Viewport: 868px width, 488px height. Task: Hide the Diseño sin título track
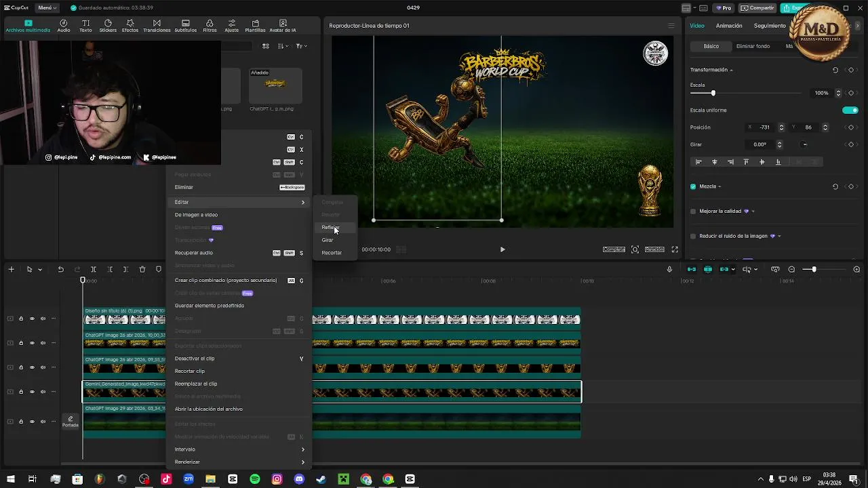point(32,319)
